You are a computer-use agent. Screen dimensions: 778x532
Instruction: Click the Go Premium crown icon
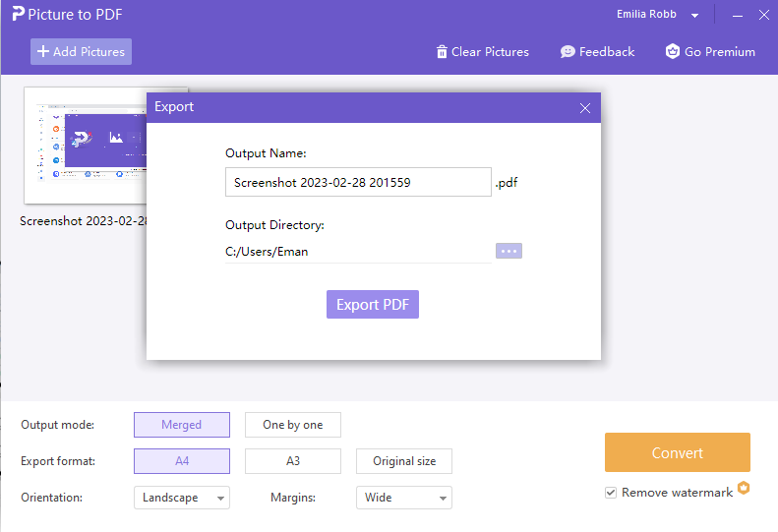tap(673, 51)
